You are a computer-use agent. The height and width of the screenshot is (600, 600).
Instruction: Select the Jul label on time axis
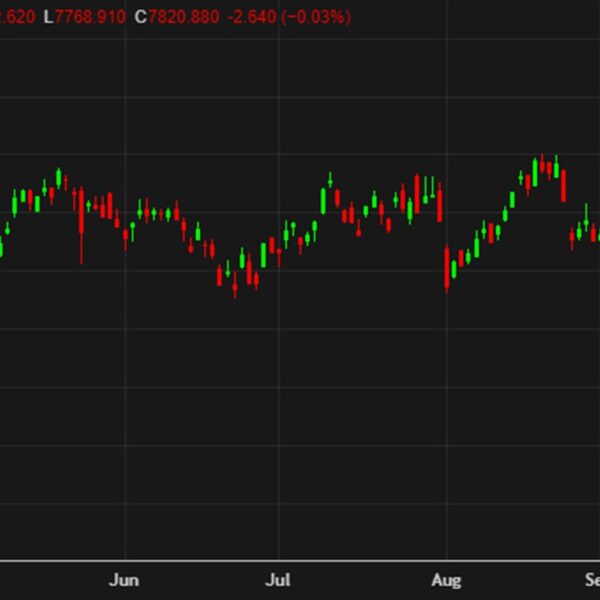click(280, 580)
